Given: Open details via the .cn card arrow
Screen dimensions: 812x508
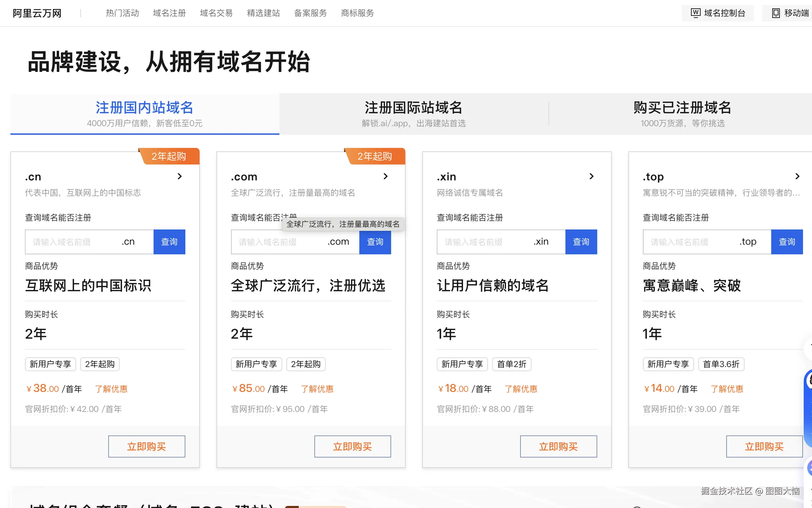Looking at the screenshot, I should pyautogui.click(x=180, y=176).
